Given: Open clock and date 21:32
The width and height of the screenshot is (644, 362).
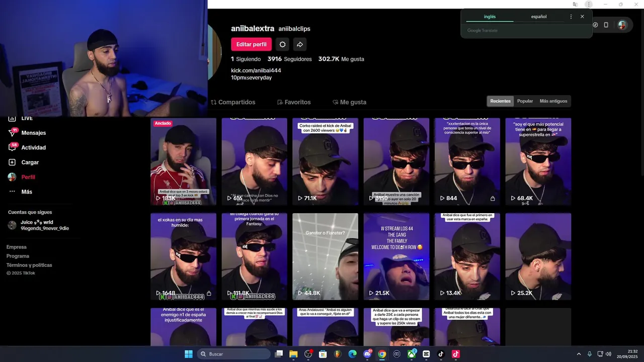Looking at the screenshot, I should 627,354.
